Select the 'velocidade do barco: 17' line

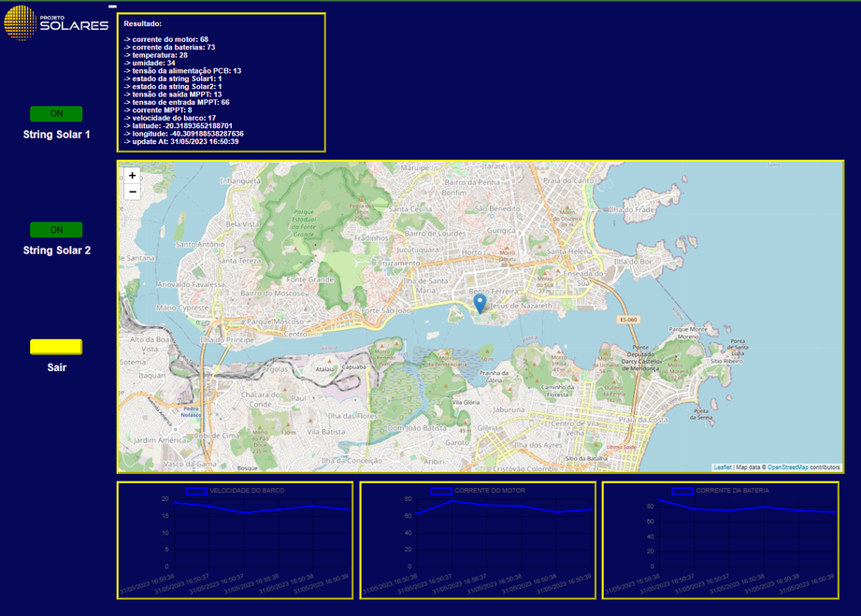(169, 118)
